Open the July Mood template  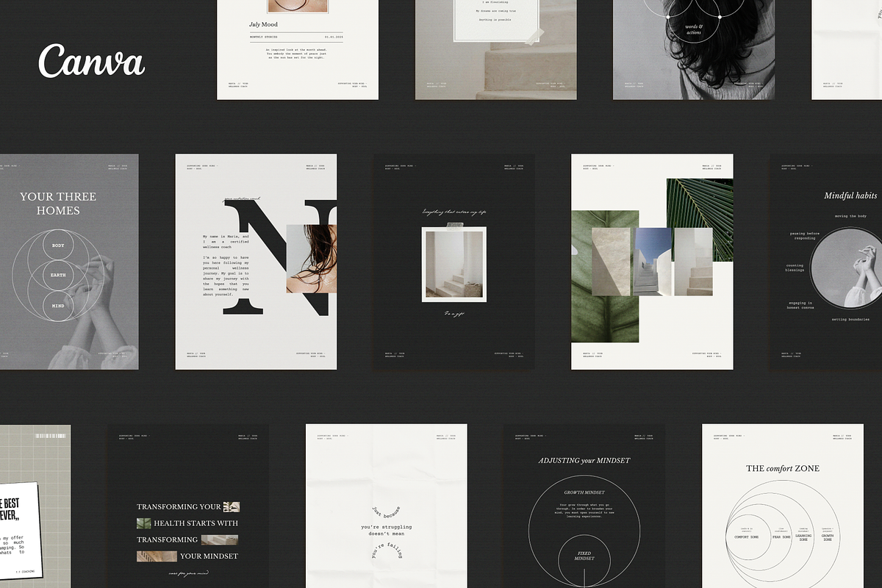pyautogui.click(x=297, y=49)
